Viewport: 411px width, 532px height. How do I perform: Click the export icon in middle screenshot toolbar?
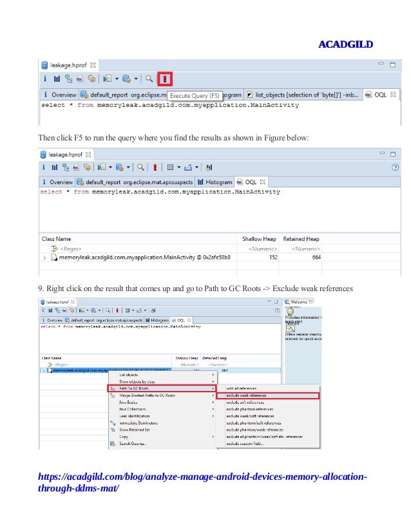point(188,167)
